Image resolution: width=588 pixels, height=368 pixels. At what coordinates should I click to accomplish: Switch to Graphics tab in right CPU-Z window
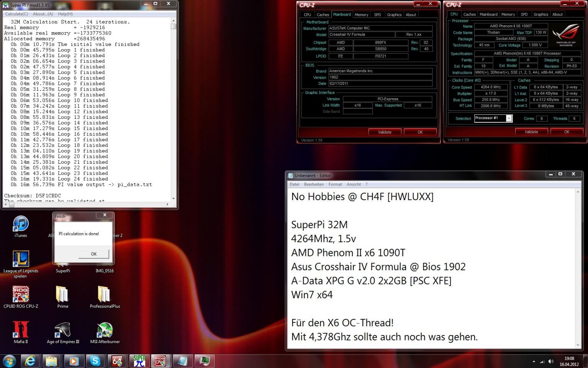point(541,14)
